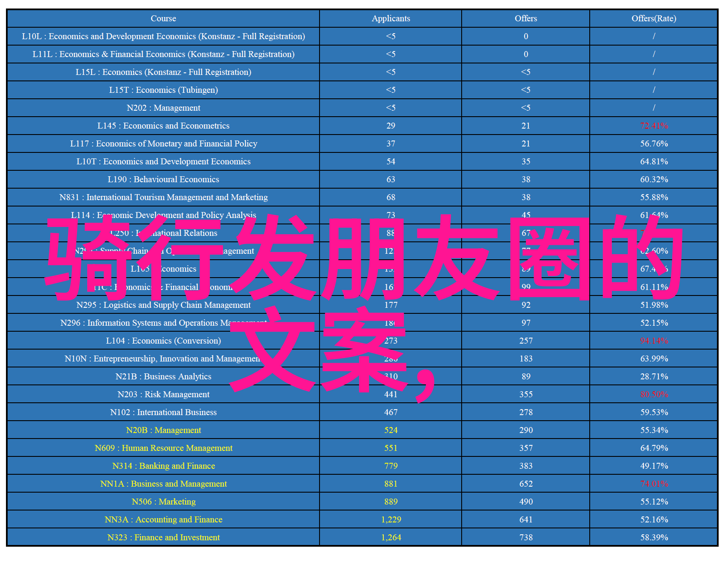Click the red 80.50% offer rate
The width and height of the screenshot is (728, 585).
(654, 394)
